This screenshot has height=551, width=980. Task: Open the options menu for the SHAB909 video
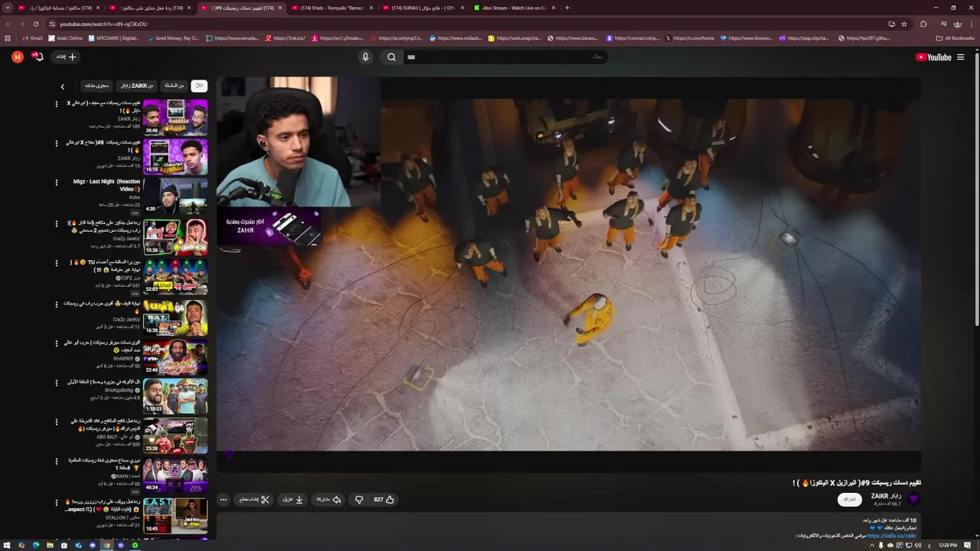click(x=56, y=343)
